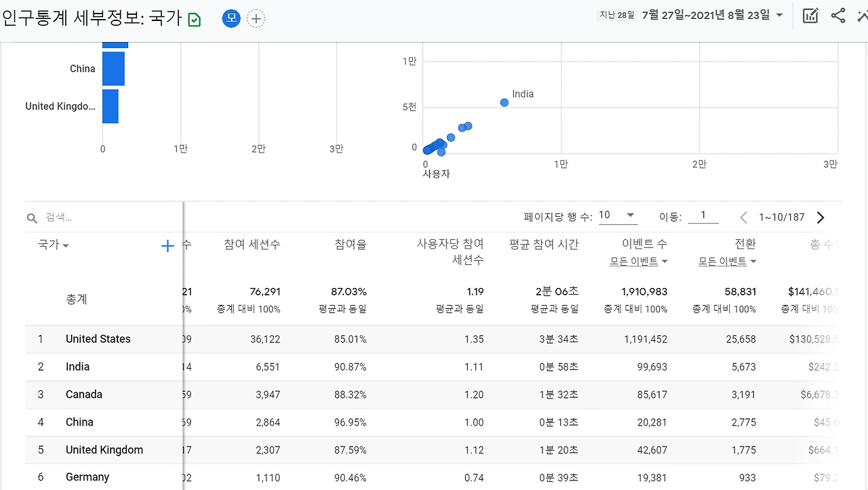Click total event count 1,910,983
868x490 pixels.
click(645, 291)
